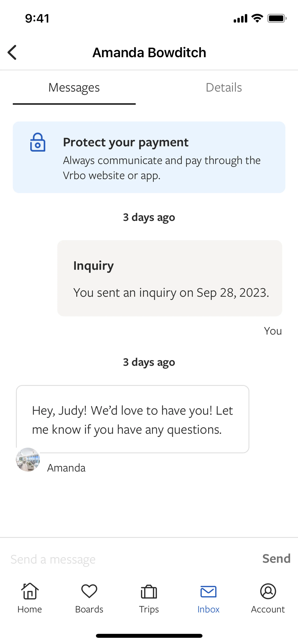Screen dimensions: 298x644
Task: Tap the blue payment lock icon
Action: point(38,142)
